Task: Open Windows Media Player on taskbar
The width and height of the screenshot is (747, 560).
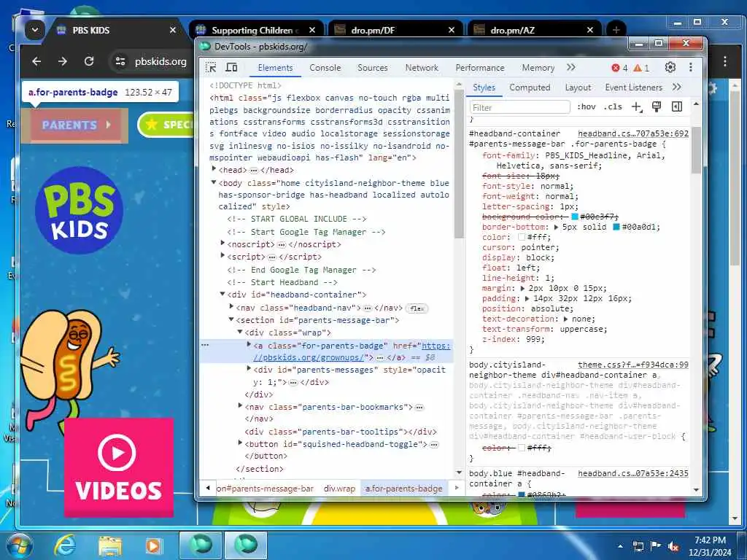Action: (x=153, y=545)
